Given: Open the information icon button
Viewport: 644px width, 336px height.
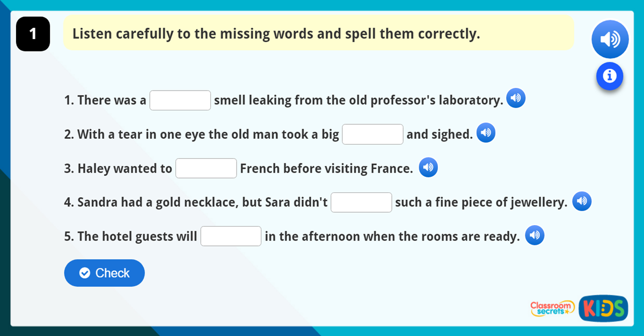Looking at the screenshot, I should coord(609,76).
